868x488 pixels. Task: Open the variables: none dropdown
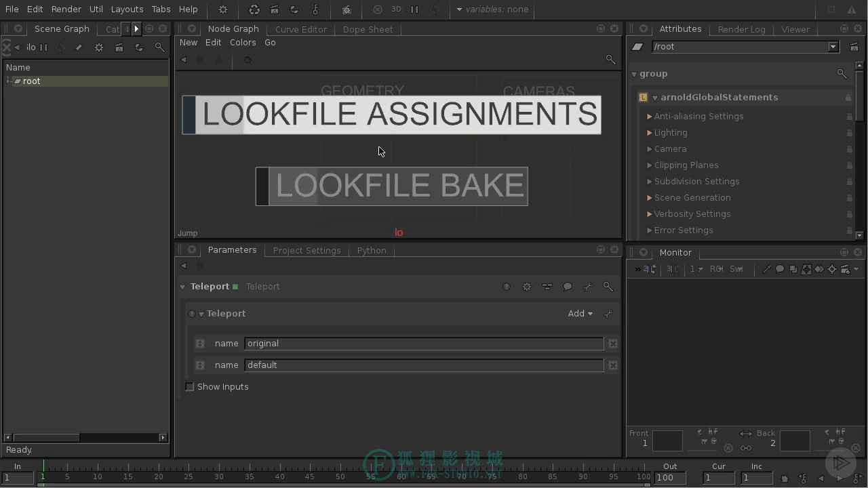tap(492, 9)
